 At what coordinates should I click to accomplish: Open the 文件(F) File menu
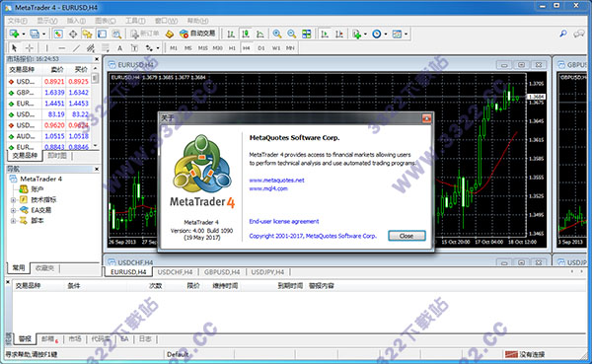click(x=18, y=21)
